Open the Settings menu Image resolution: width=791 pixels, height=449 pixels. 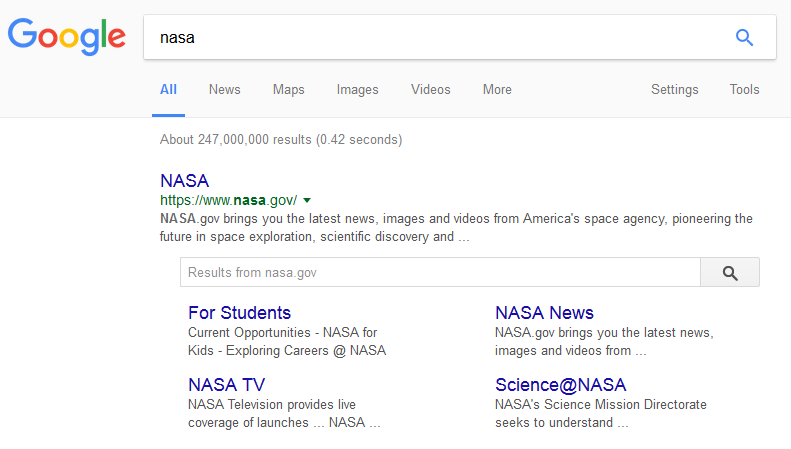click(674, 90)
